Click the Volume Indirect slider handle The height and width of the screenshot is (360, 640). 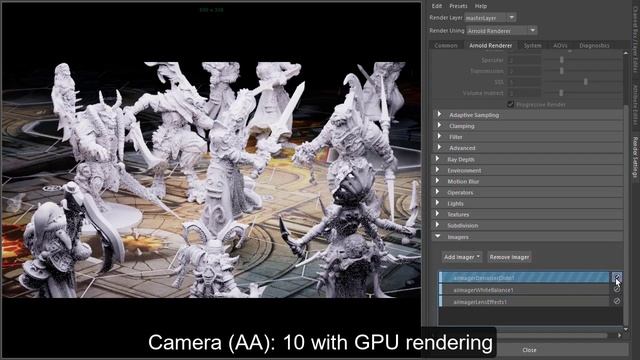click(562, 93)
